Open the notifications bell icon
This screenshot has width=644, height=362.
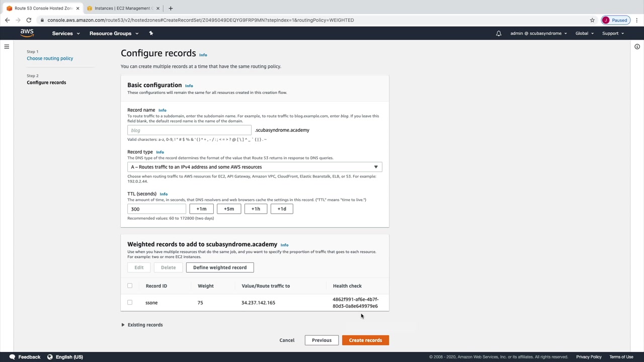pos(499,33)
